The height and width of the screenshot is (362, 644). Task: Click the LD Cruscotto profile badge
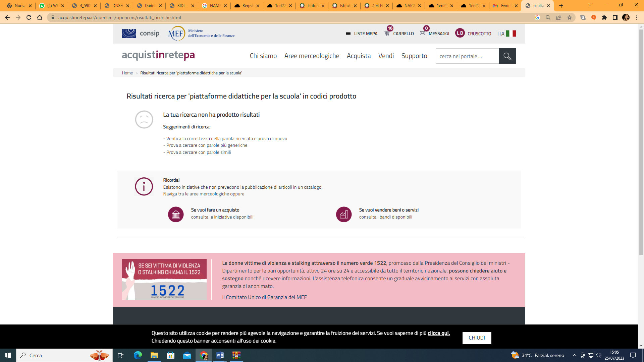coord(460,33)
